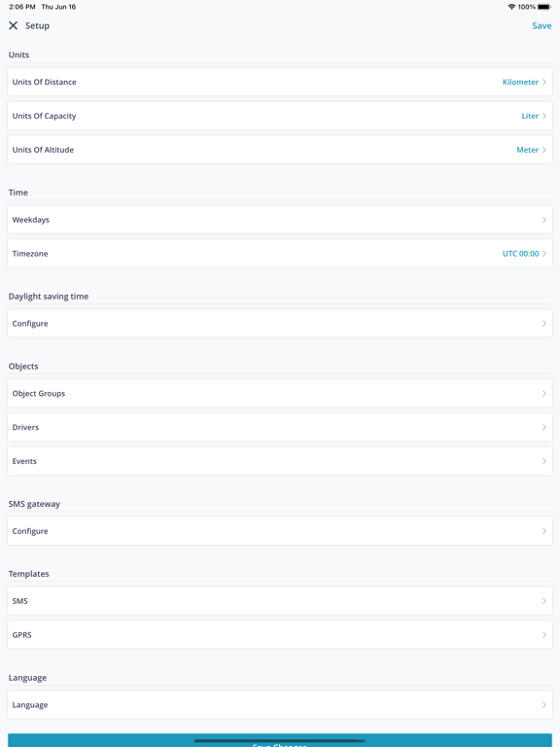This screenshot has height=747, width=560.
Task: Close the Setup screen with X icon
Action: click(14, 25)
